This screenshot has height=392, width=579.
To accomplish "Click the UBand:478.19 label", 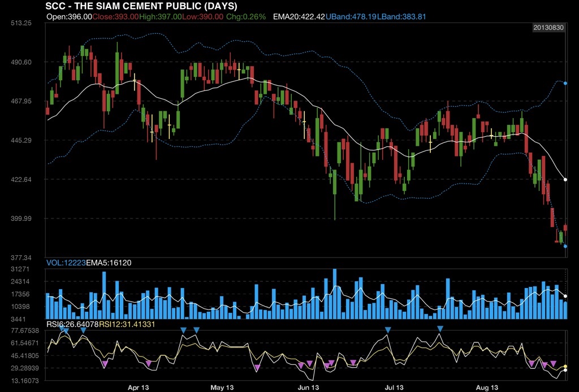I will 351,16.
